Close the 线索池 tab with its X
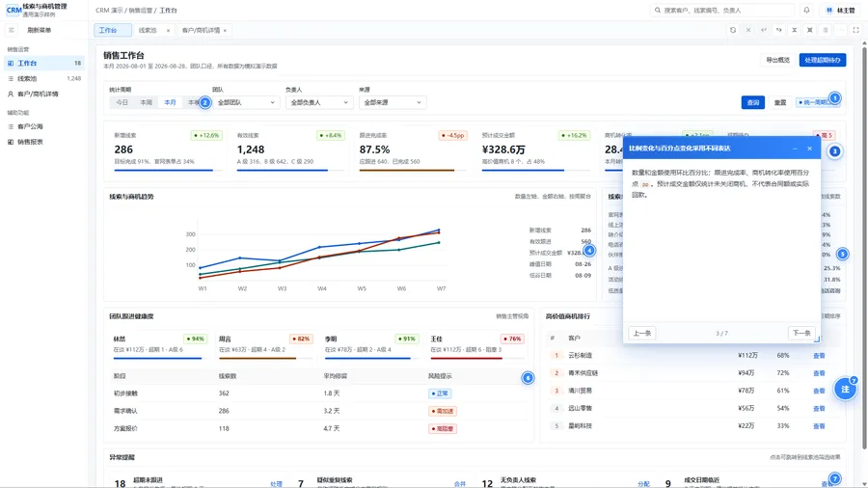The image size is (868, 488). (x=168, y=31)
